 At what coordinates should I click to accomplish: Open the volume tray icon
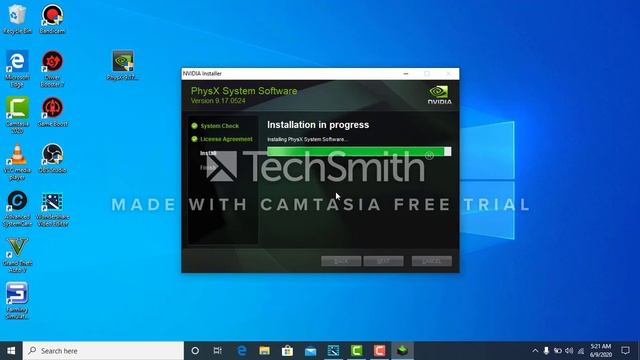(569, 351)
